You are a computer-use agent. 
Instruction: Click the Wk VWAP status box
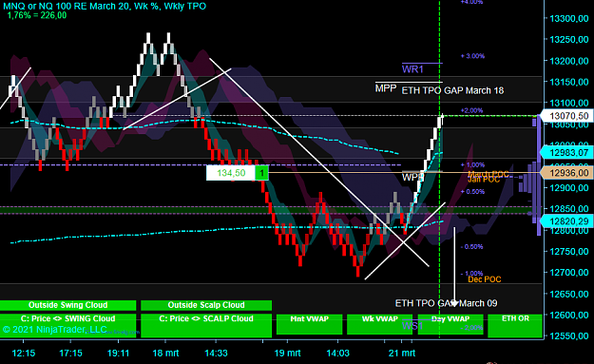pyautogui.click(x=379, y=324)
